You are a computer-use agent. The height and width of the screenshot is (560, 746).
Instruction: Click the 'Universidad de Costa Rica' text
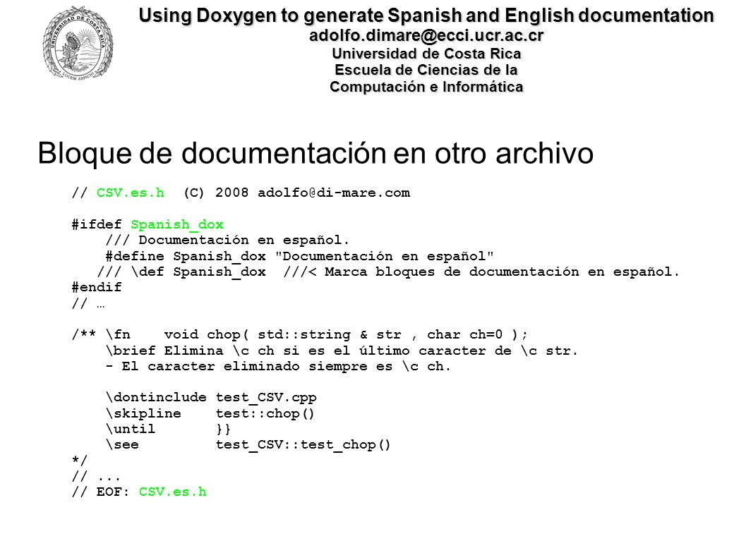426,53
